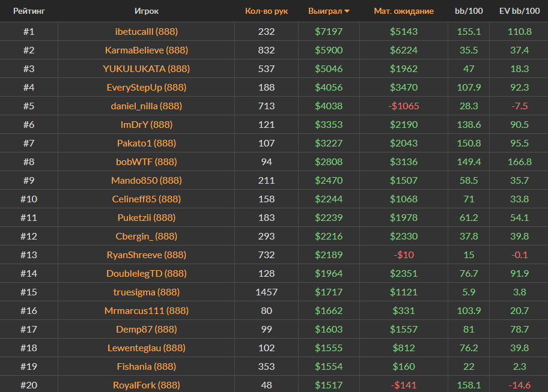View ImDrY (888) player stats
The image size is (548, 392).
[146, 124]
